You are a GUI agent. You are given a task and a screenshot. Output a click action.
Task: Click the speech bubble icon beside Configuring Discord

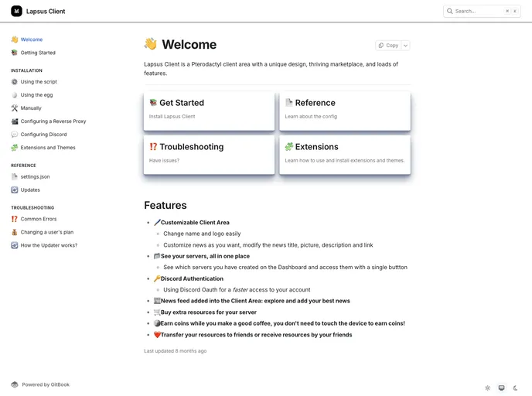tap(14, 135)
